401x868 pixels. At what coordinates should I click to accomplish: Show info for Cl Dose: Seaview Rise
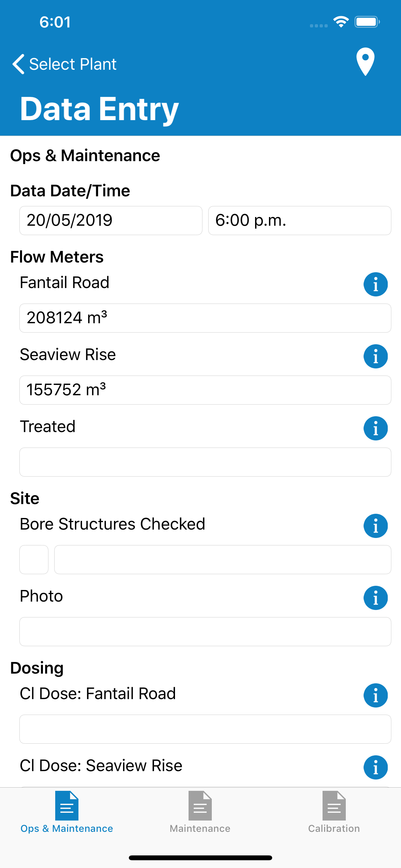(x=375, y=768)
